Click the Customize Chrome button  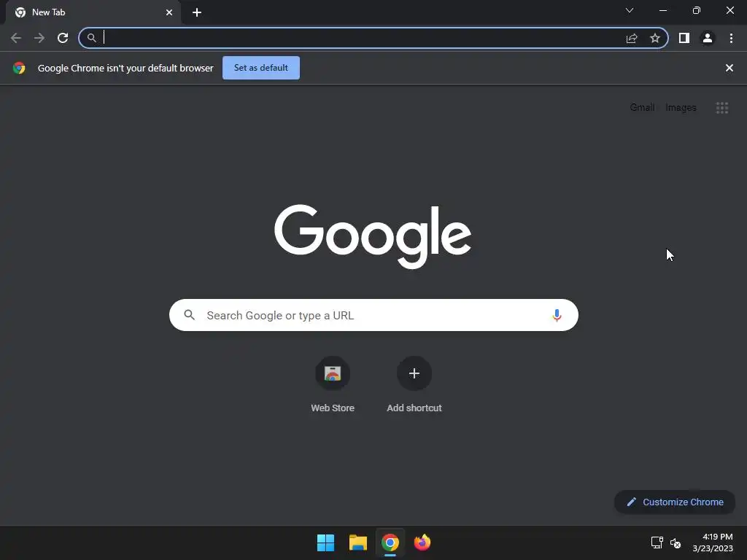pyautogui.click(x=675, y=502)
